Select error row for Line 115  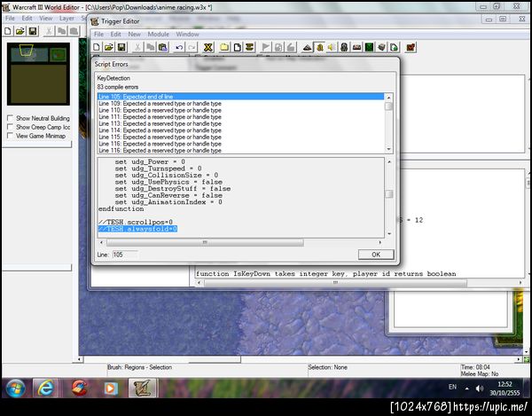[240, 137]
